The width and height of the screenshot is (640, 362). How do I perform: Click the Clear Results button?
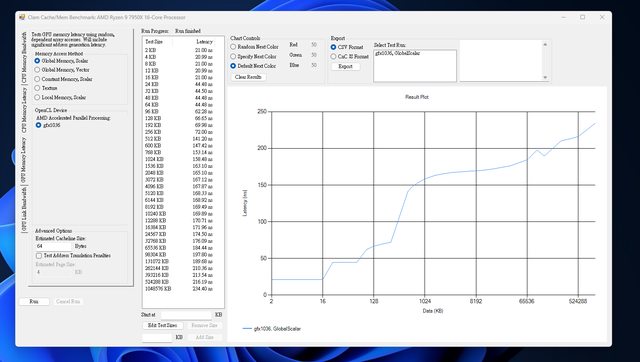248,77
